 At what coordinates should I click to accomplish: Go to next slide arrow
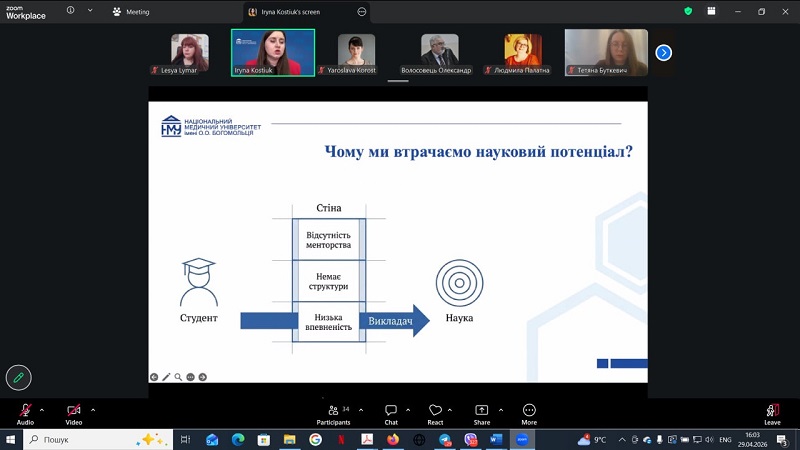pos(203,377)
